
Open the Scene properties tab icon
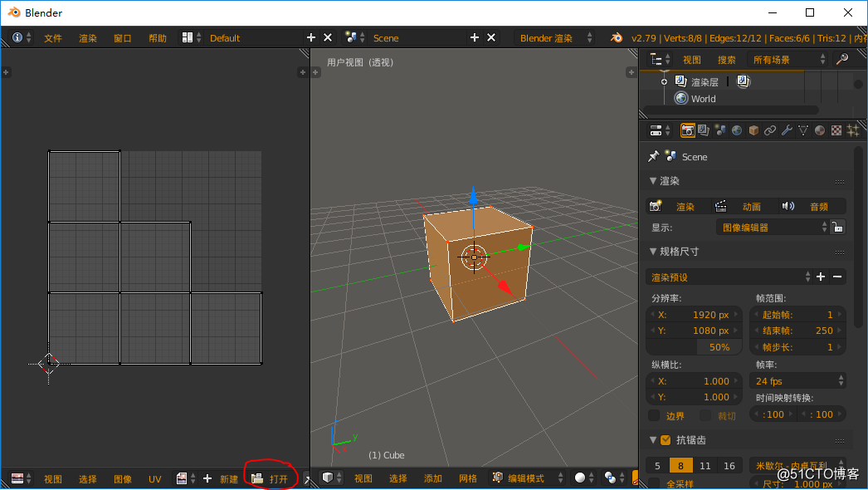pos(720,130)
